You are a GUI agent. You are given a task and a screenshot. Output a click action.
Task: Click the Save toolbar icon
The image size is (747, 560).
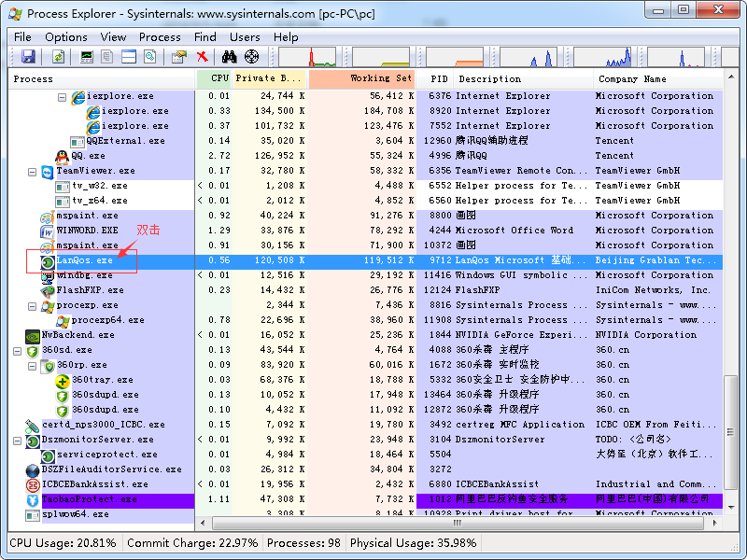tap(28, 57)
